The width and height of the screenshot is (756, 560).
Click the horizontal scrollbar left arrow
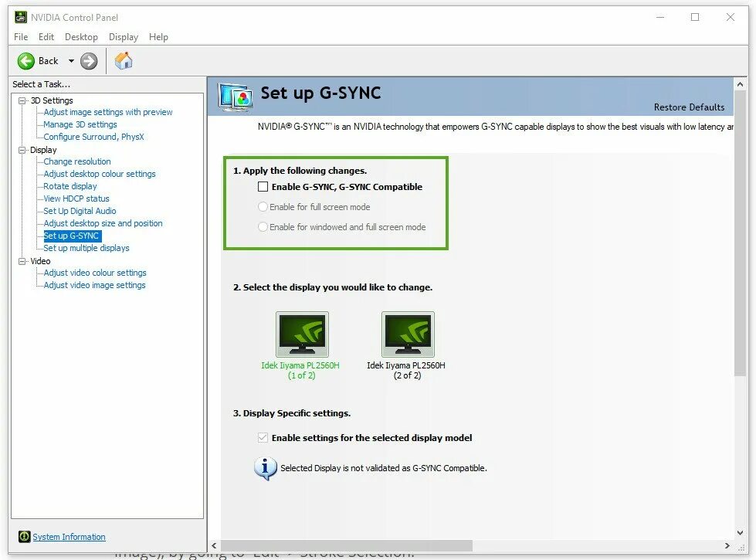[215, 545]
